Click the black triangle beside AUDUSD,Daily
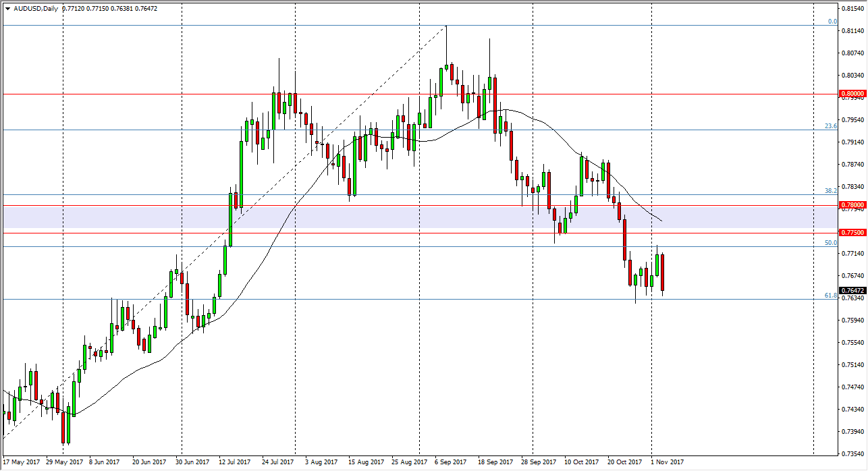Viewport: 868px width, 471px height. click(x=7, y=9)
